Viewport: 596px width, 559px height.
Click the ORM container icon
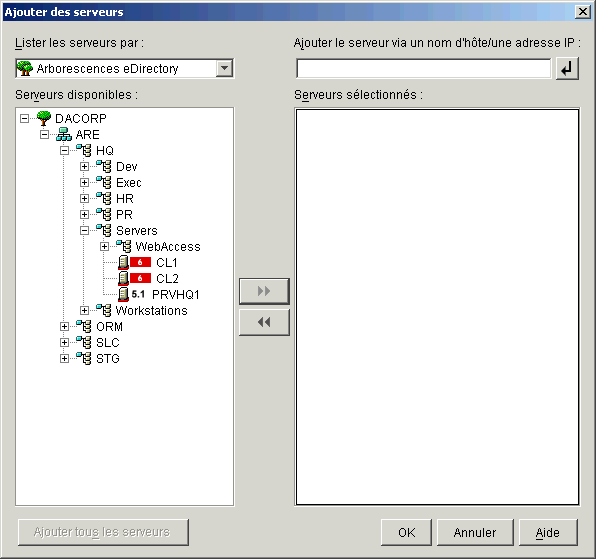tap(84, 326)
